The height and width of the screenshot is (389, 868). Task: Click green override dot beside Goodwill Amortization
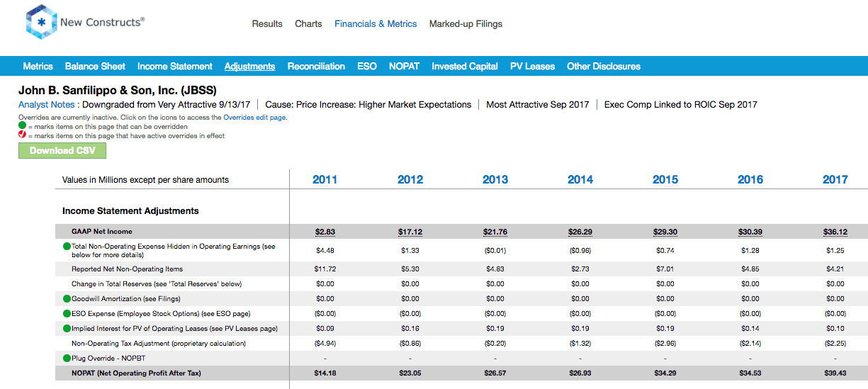[67, 299]
